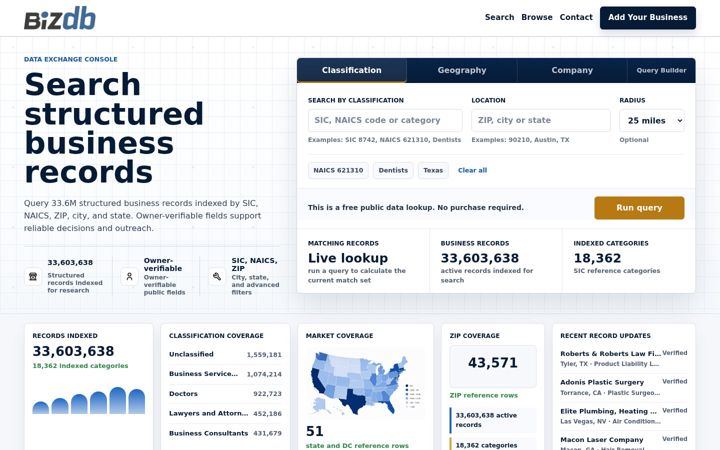Switch to the Company tab
The image size is (720, 450).
(x=572, y=70)
